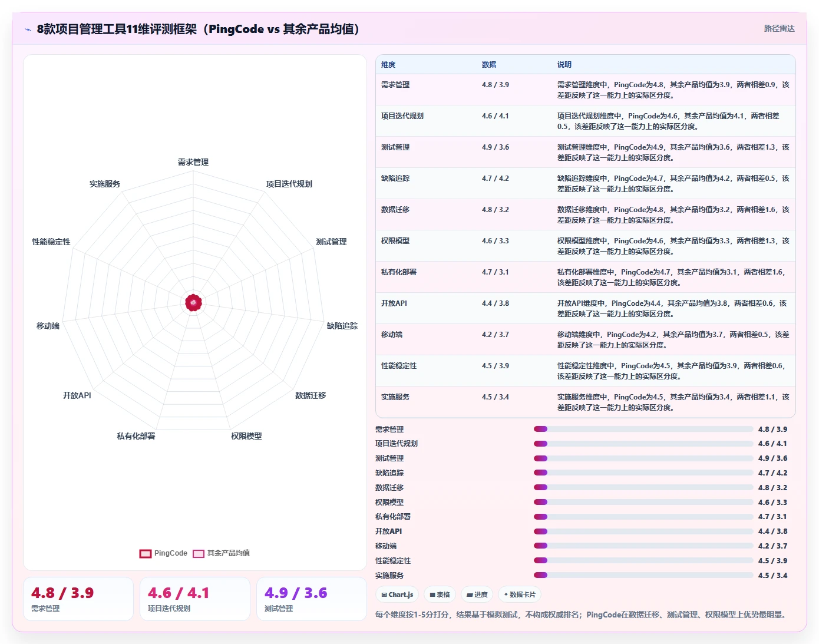Viewport: 819px width, 644px height.
Task: Open the 4.6 / 4.1 项目迭代规划 stat card
Action: (x=195, y=599)
